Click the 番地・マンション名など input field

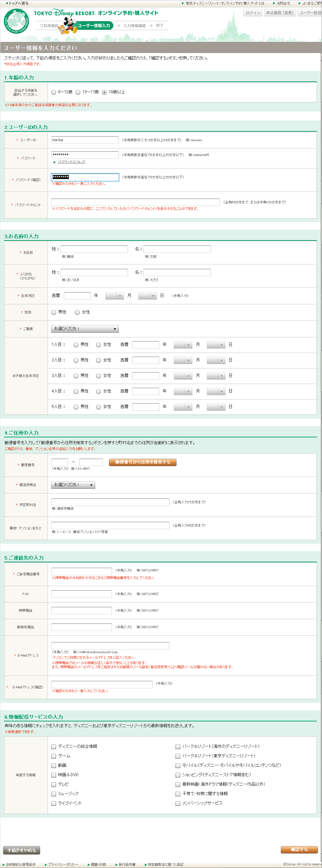coord(110,526)
